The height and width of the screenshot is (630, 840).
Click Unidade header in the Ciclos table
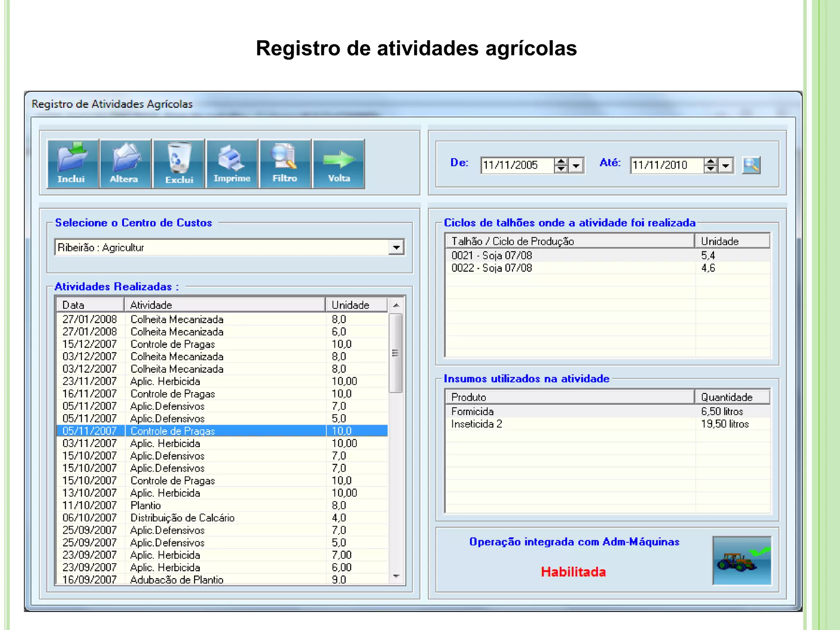coord(733,241)
